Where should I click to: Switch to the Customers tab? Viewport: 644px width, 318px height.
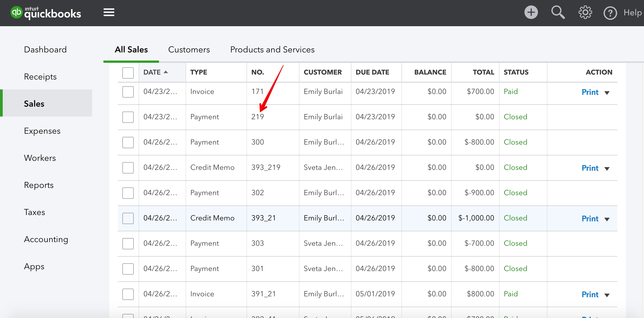[189, 49]
